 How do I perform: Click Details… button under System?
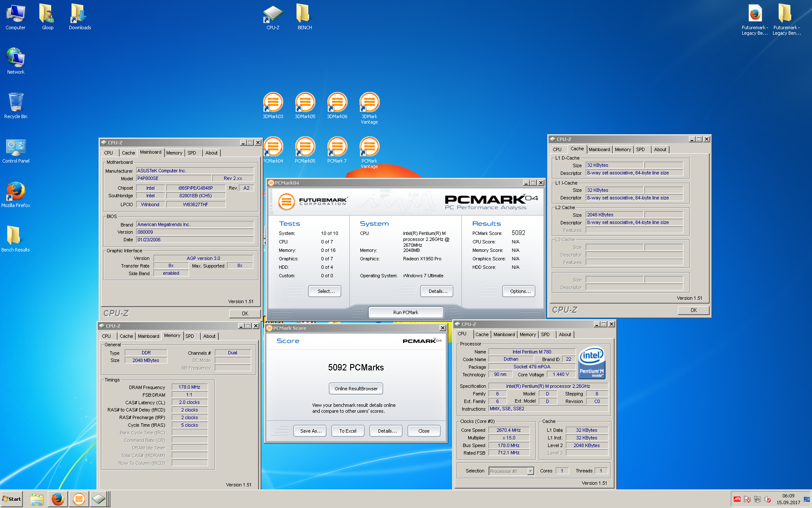(x=436, y=291)
